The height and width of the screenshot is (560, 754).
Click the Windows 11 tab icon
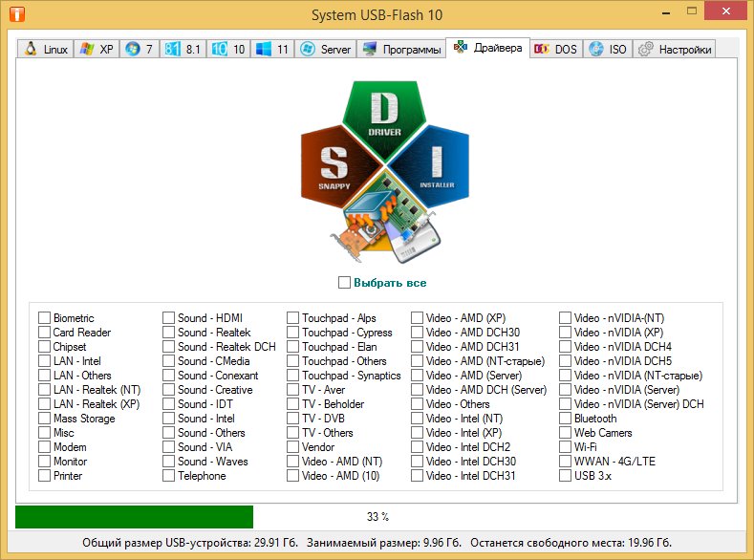point(264,50)
